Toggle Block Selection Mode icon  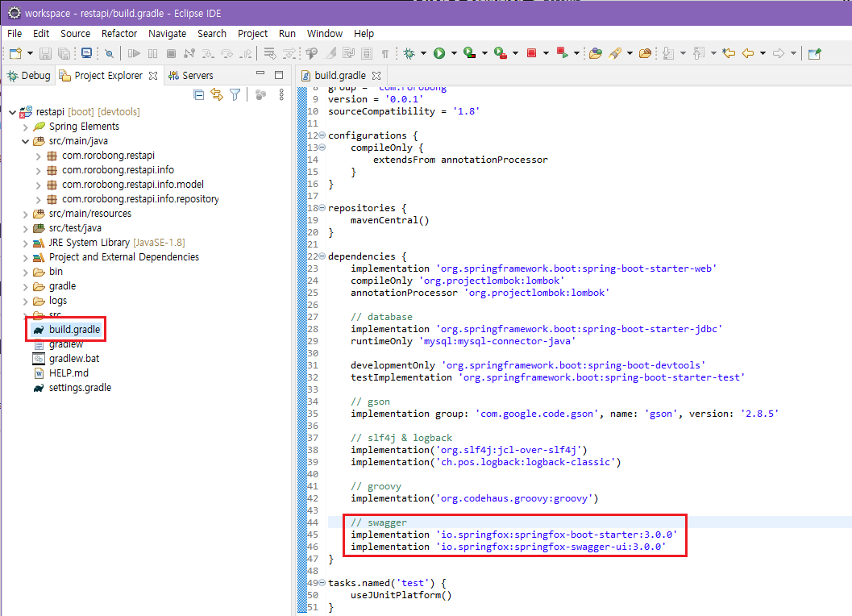point(367,53)
